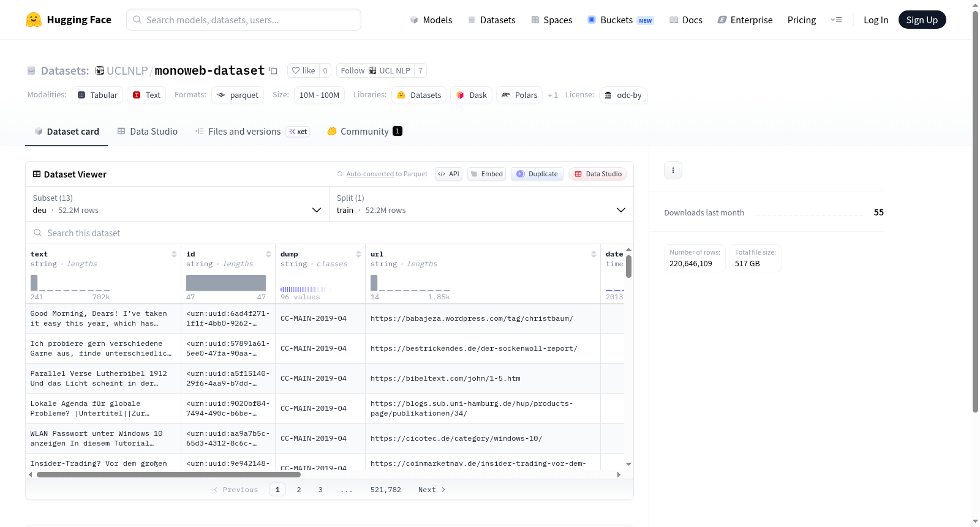This screenshot has height=527, width=980.
Task: Sort the id column using its sort icon
Action: (x=268, y=254)
